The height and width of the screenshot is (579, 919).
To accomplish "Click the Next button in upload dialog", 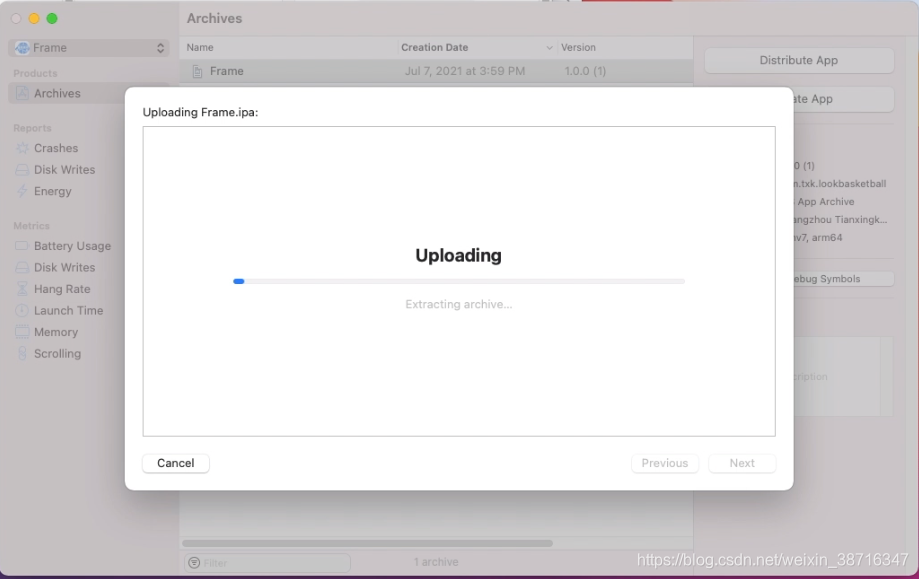I will pyautogui.click(x=742, y=463).
